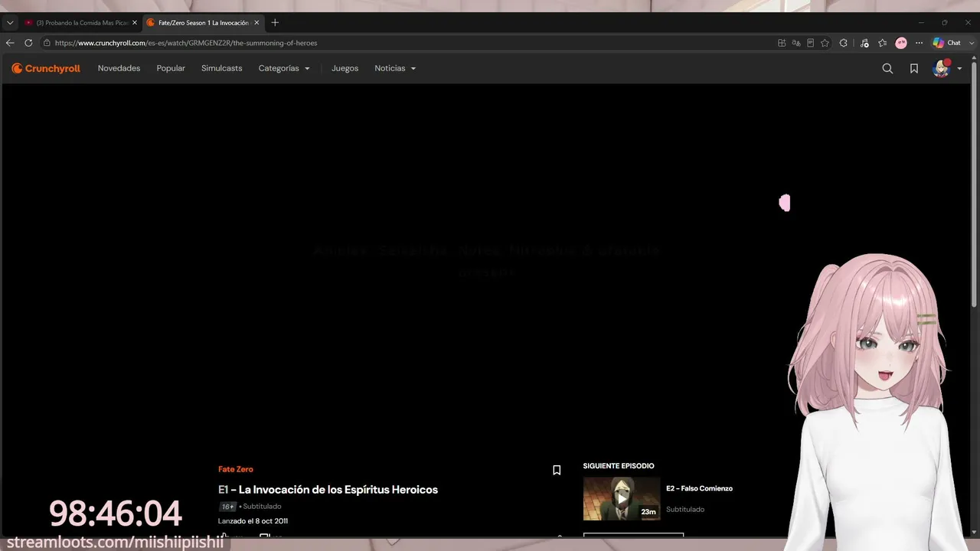Click the SIGUIENTE EPISODIO heading
Viewport: 980px width, 551px height.
(x=619, y=466)
